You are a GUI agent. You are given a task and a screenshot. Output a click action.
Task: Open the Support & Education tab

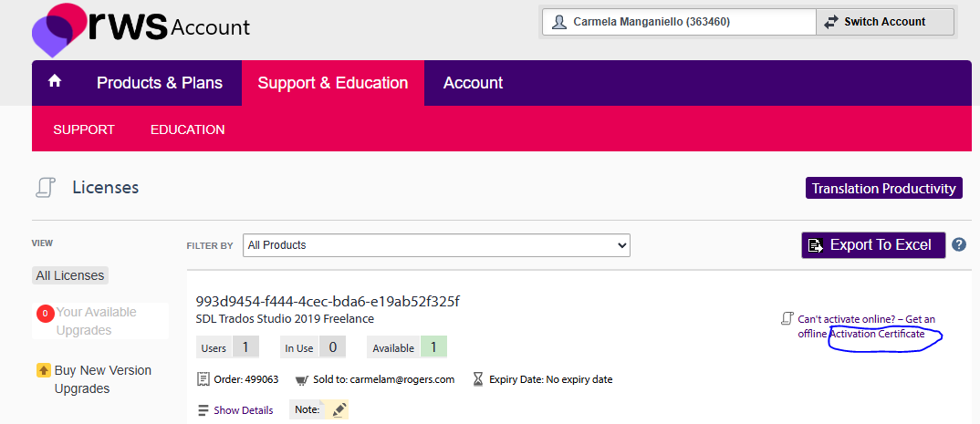tap(333, 83)
